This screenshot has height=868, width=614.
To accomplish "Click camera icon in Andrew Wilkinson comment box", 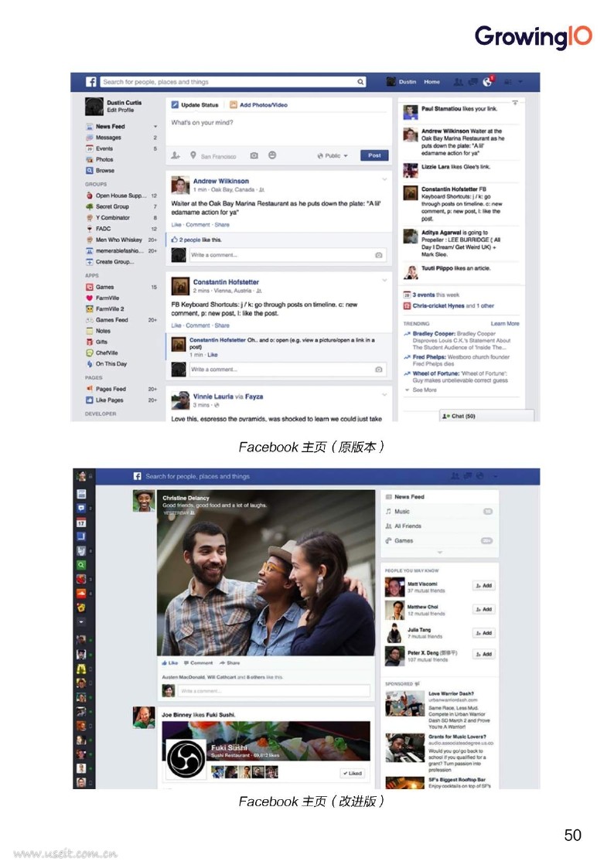I will [379, 255].
